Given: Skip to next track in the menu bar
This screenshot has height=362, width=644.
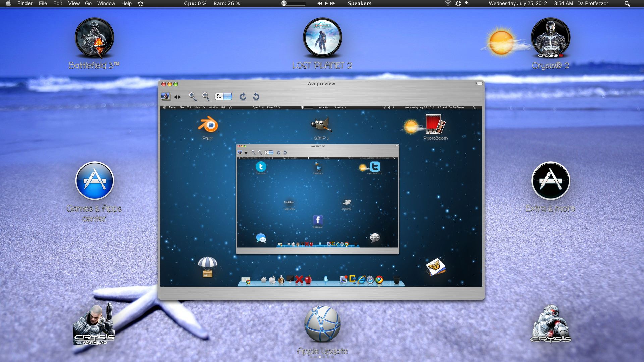Looking at the screenshot, I should (x=332, y=3).
